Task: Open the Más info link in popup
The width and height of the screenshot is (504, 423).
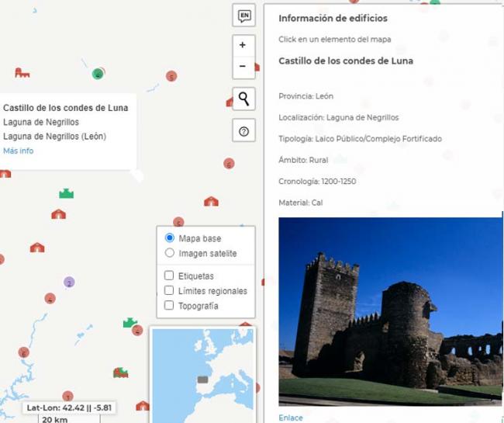Action: pos(19,151)
